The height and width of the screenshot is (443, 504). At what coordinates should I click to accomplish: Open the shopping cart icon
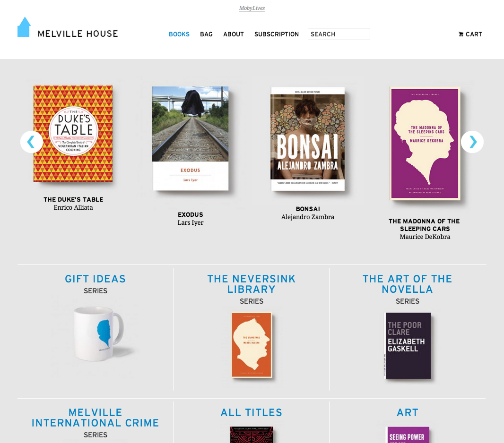coord(461,34)
